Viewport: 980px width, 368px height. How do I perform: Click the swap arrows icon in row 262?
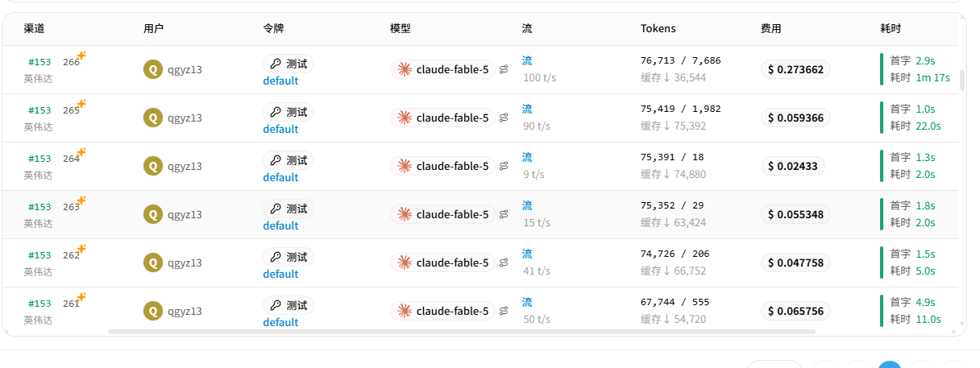pyautogui.click(x=504, y=263)
